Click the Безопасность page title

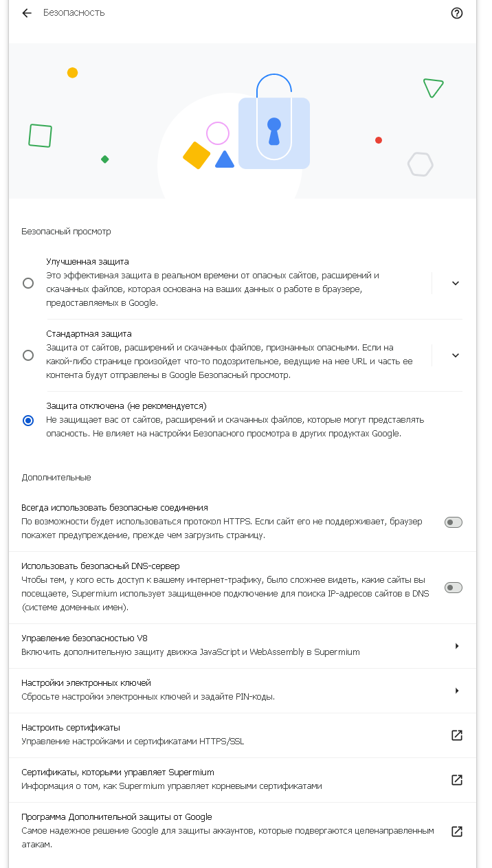(x=74, y=13)
